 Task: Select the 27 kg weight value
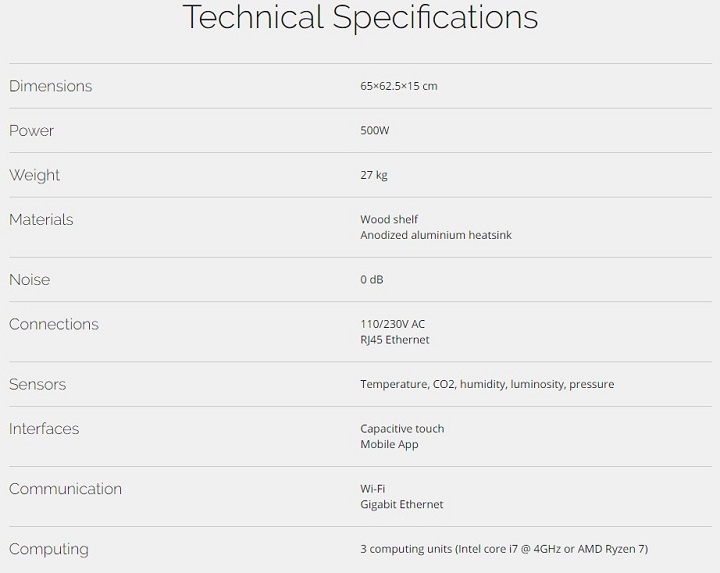[374, 175]
